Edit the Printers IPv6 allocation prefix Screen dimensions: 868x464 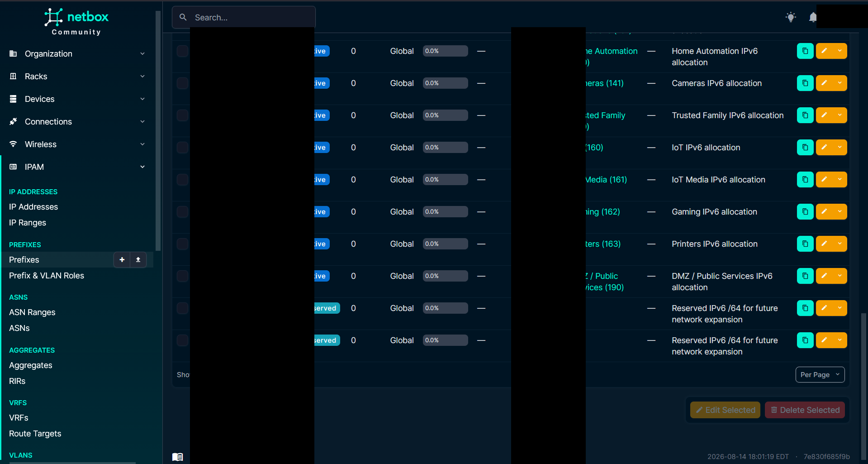[x=824, y=244]
